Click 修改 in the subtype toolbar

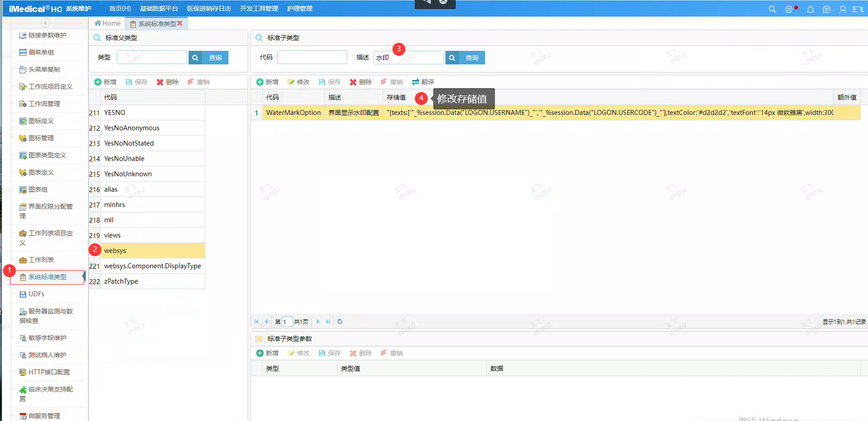click(x=298, y=82)
